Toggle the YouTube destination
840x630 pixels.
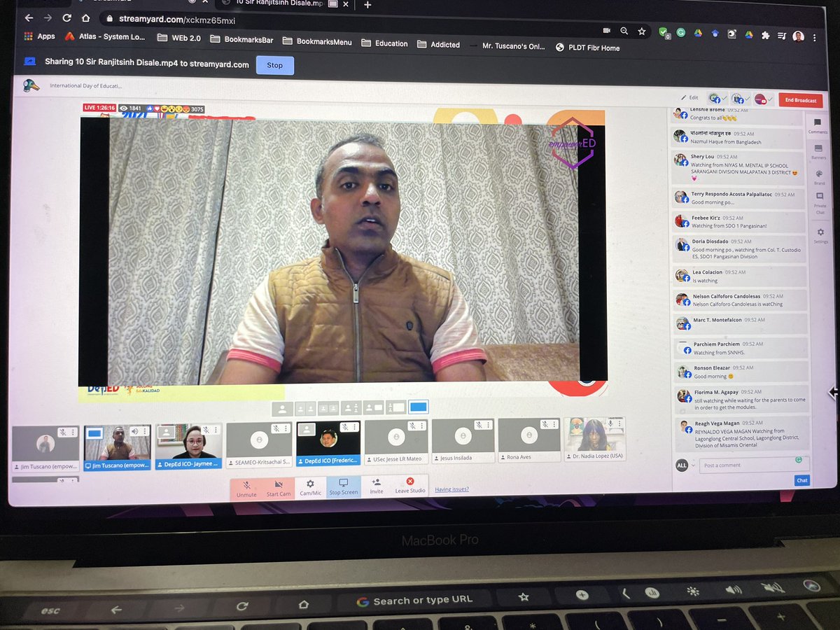762,100
